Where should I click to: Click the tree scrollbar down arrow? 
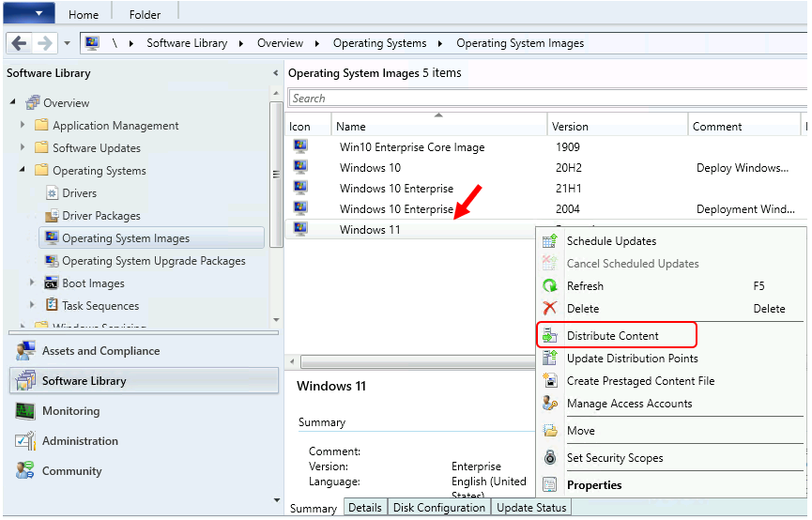pos(276,320)
